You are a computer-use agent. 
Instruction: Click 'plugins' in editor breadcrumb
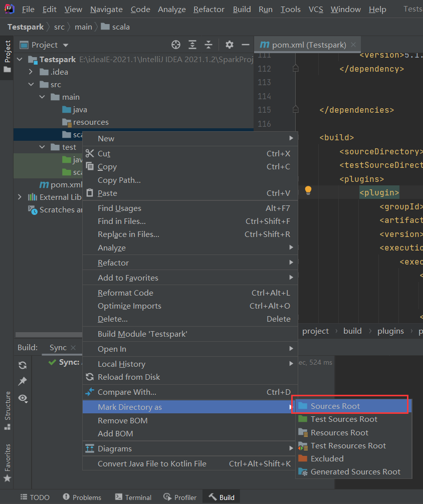pos(390,331)
